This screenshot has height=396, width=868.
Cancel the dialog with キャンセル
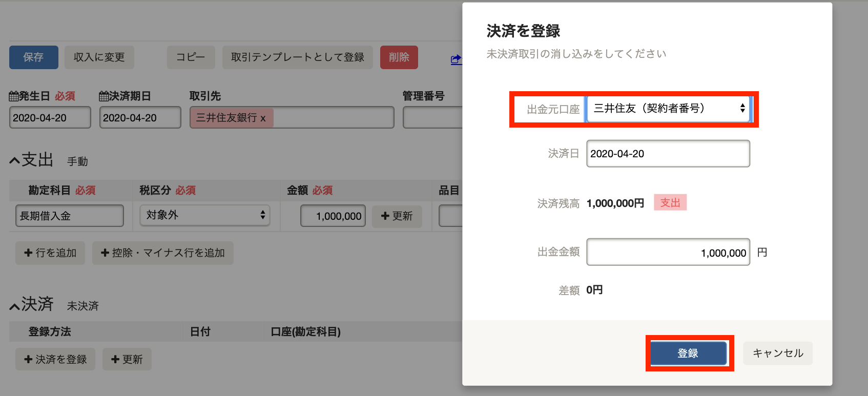778,353
